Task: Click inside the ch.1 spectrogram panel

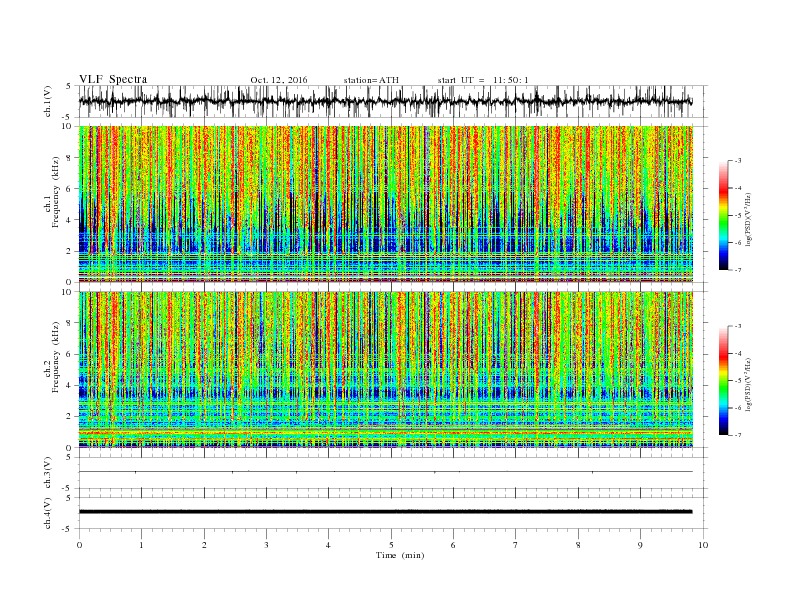Action: 385,204
